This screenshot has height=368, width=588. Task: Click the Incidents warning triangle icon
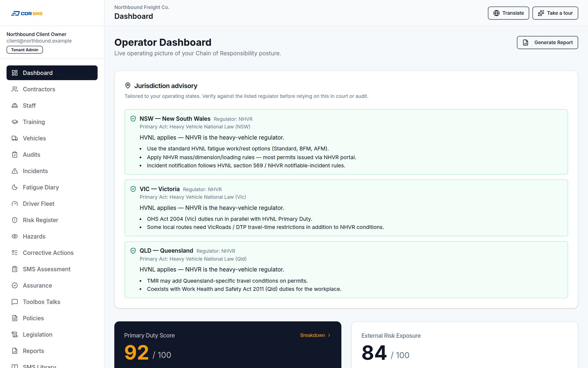coord(15,171)
